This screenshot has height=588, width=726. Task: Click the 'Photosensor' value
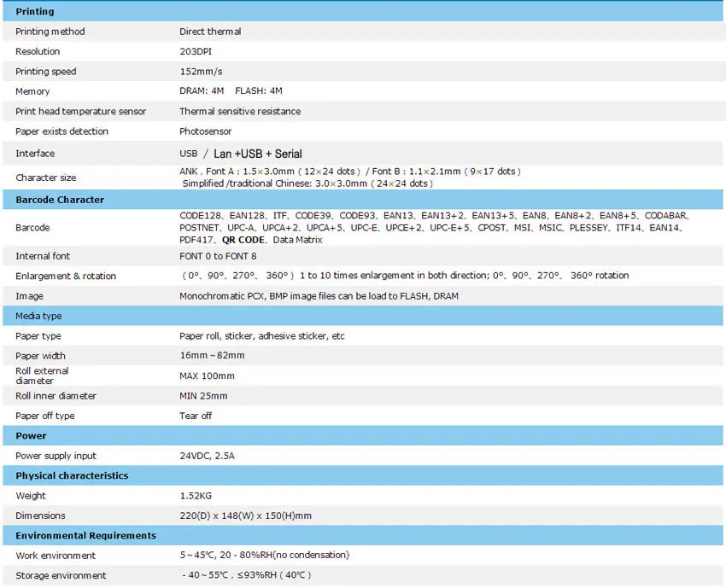(x=206, y=131)
